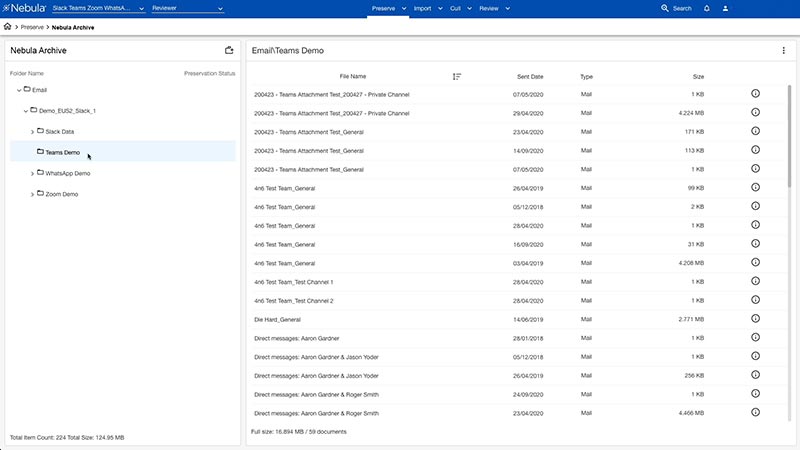Show info for 05/12/2018 4n6 Test Team_General

pos(756,206)
